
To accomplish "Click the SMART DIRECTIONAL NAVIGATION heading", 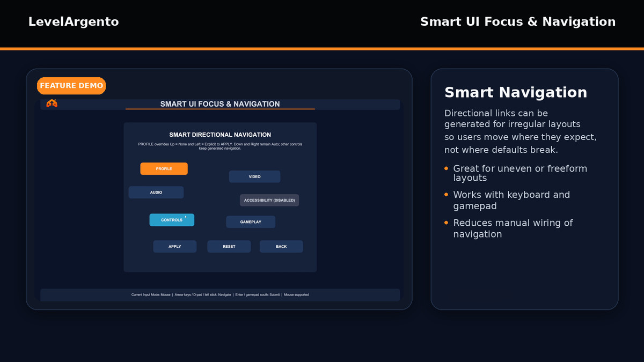I will (220, 135).
